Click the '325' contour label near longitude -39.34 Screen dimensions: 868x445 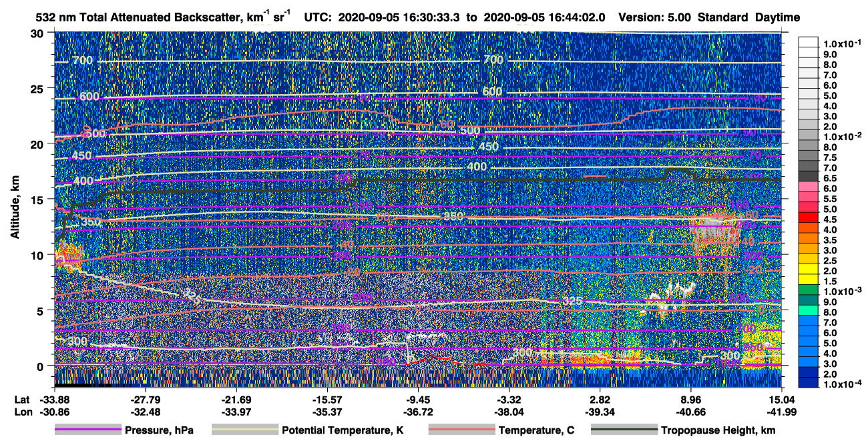pos(573,301)
